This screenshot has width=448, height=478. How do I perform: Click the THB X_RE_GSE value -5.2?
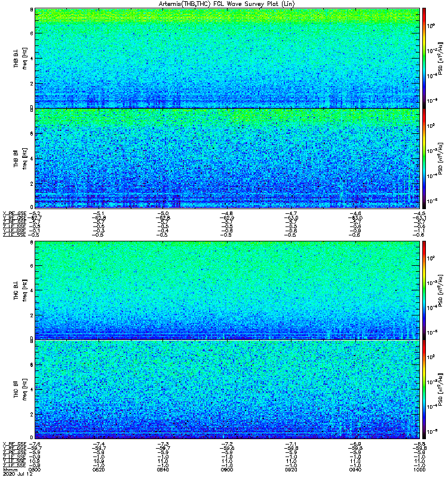pyautogui.click(x=35, y=213)
